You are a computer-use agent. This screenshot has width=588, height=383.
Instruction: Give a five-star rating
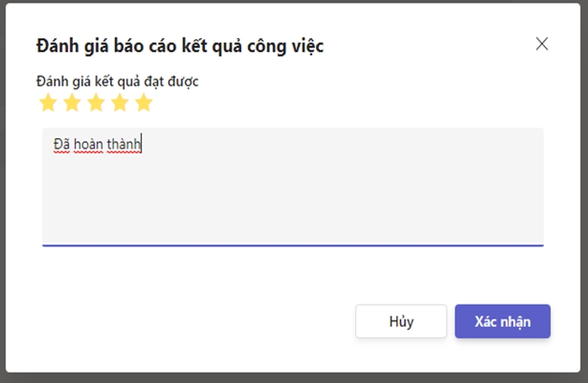tap(143, 103)
